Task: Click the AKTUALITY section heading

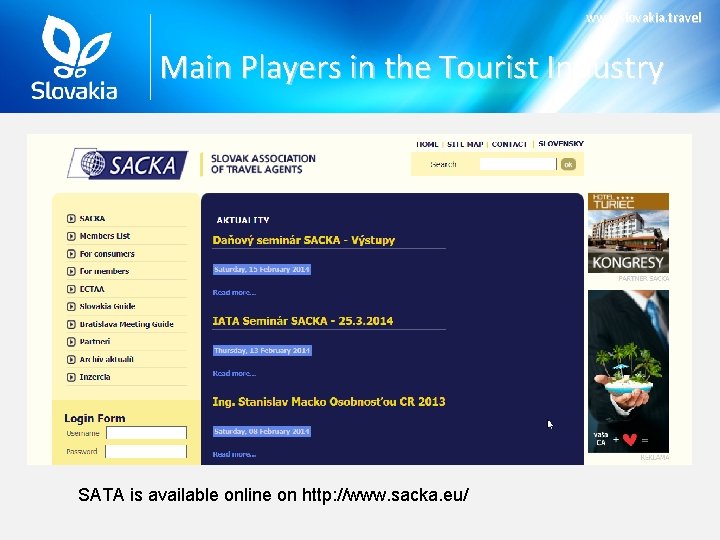Action: coord(243,220)
